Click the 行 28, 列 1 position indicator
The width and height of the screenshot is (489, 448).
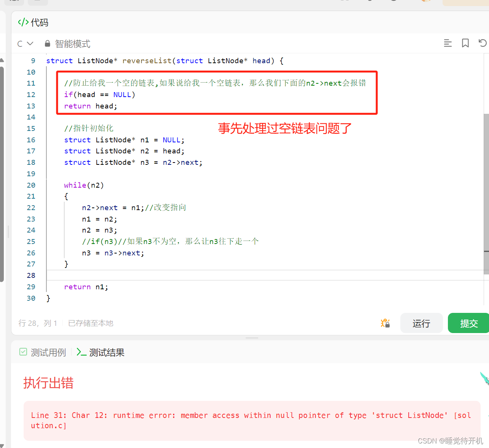[38, 323]
